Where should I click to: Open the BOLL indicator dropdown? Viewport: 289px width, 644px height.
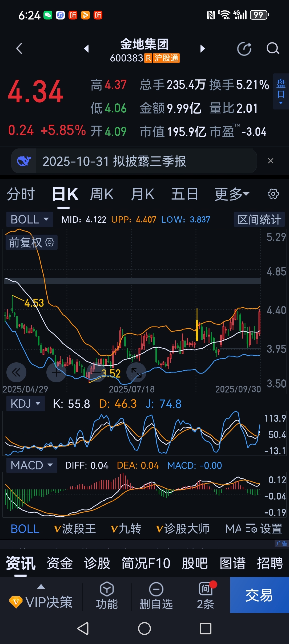point(30,219)
